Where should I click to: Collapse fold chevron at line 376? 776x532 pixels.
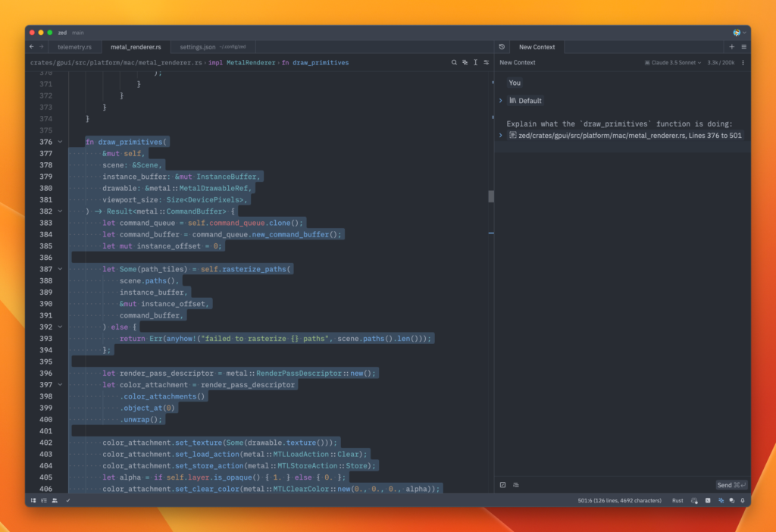coord(60,142)
